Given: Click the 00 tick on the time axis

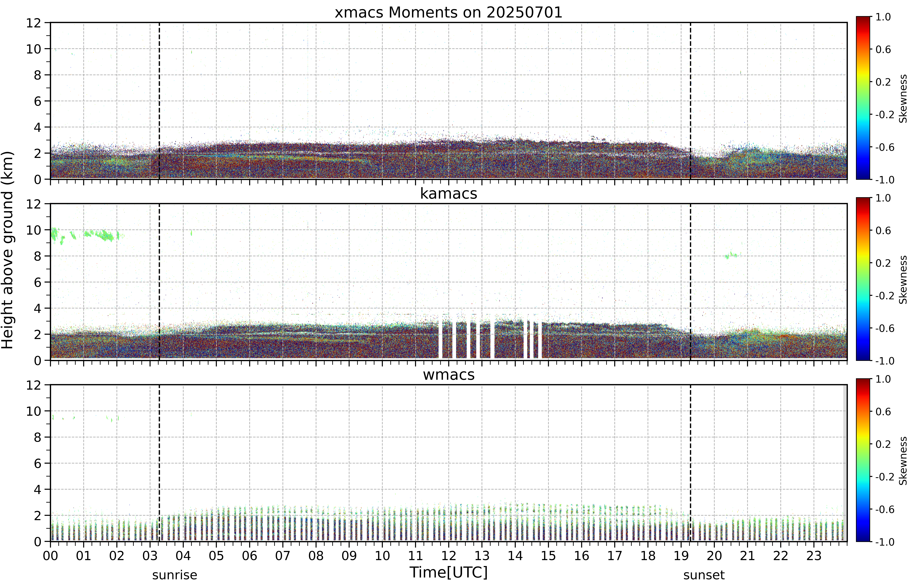Looking at the screenshot, I should pos(50,556).
